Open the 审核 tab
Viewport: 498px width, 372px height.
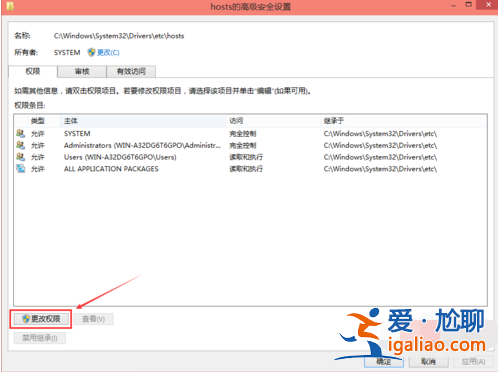pyautogui.click(x=82, y=71)
